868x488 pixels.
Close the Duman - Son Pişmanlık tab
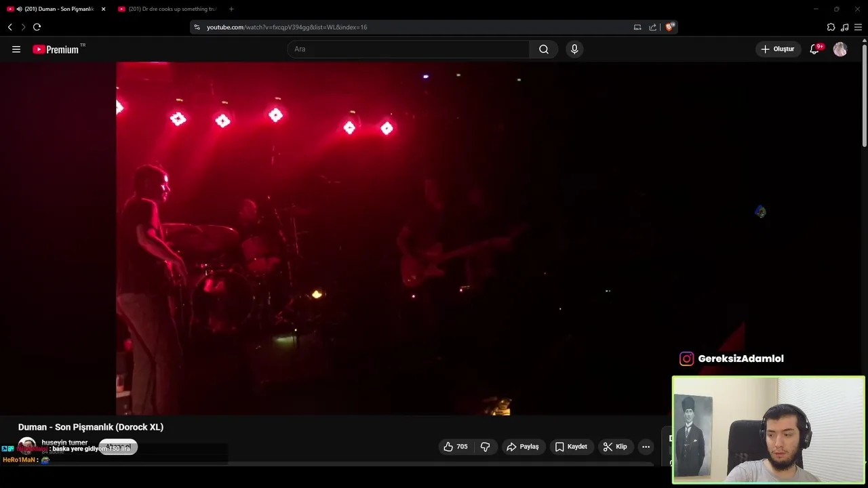(x=103, y=9)
